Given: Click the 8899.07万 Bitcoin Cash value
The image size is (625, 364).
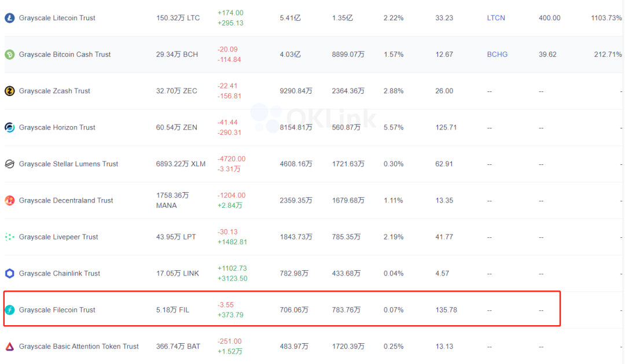Looking at the screenshot, I should (348, 54).
